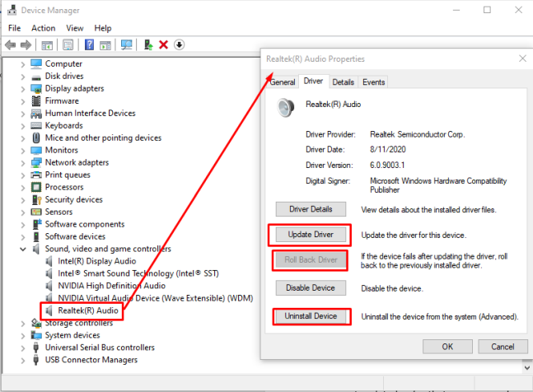533x392 pixels.
Task: Switch to the General tab
Action: pyautogui.click(x=282, y=82)
